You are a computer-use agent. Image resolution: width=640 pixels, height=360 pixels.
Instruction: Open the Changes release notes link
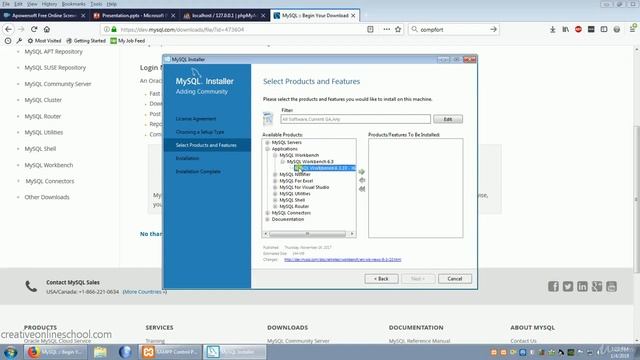pyautogui.click(x=342, y=260)
